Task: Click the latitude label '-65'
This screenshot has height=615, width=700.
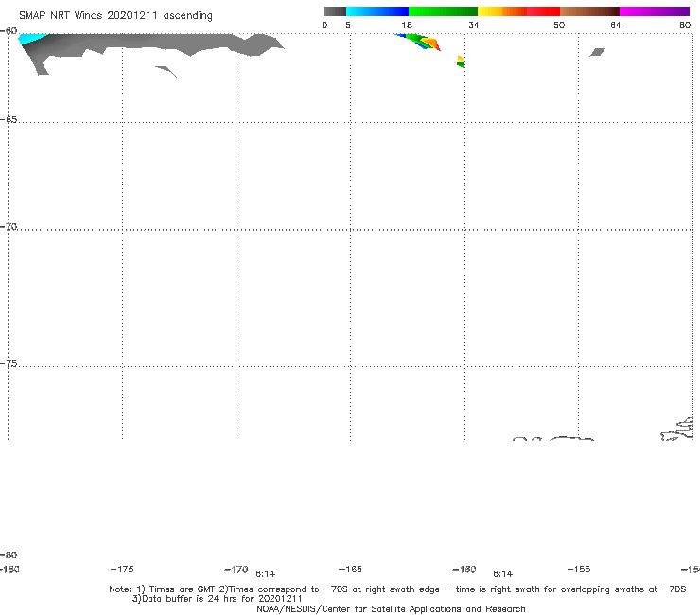Action: [x=9, y=120]
